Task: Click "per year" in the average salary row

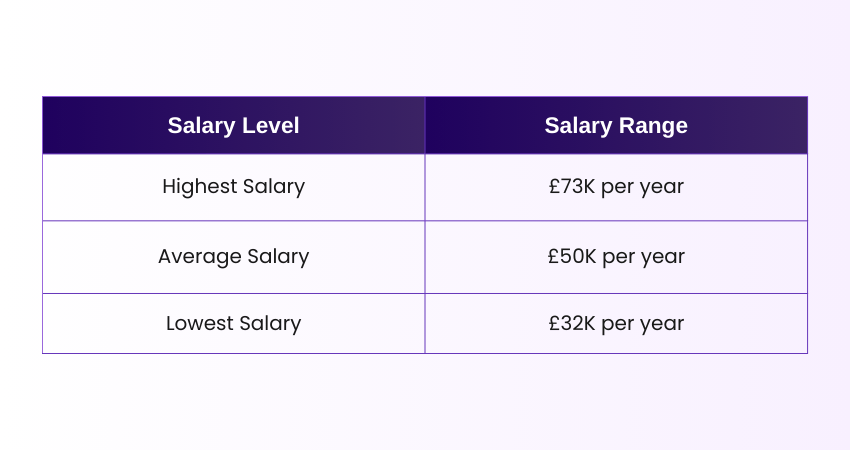Action: click(x=643, y=258)
